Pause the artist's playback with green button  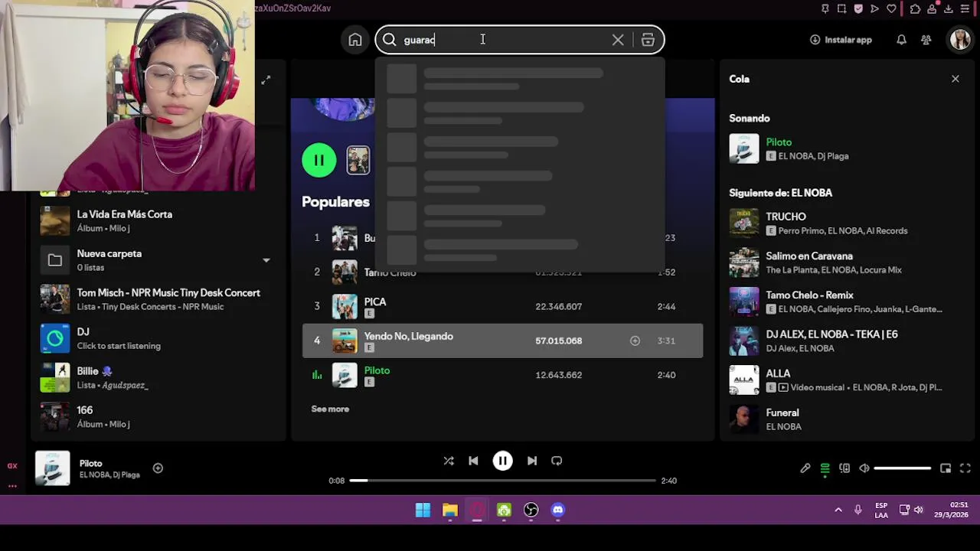tap(319, 160)
